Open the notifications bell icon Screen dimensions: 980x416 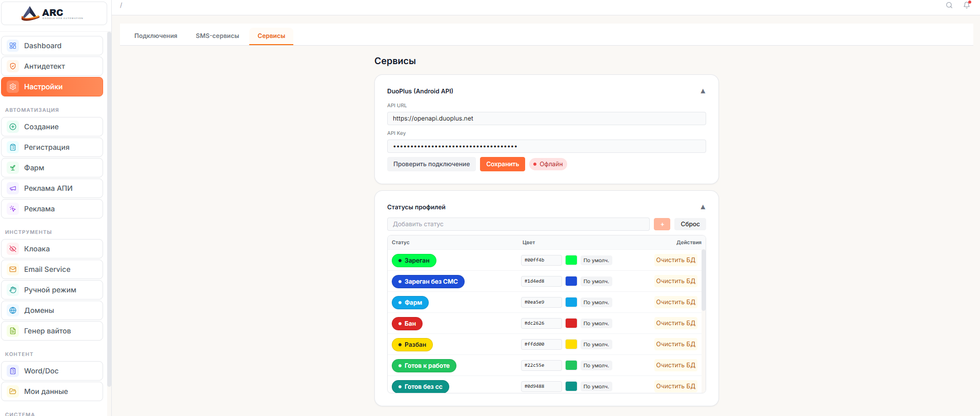pos(967,5)
